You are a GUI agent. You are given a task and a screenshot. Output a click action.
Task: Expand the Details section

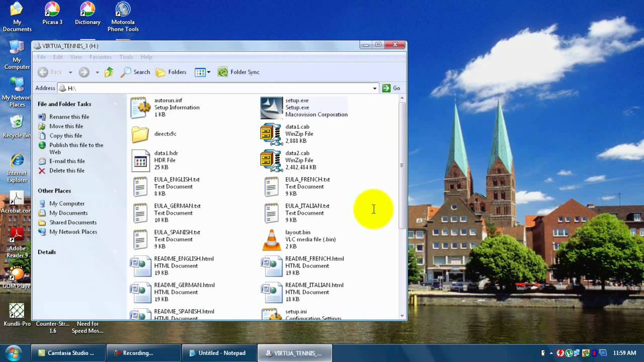click(115, 252)
